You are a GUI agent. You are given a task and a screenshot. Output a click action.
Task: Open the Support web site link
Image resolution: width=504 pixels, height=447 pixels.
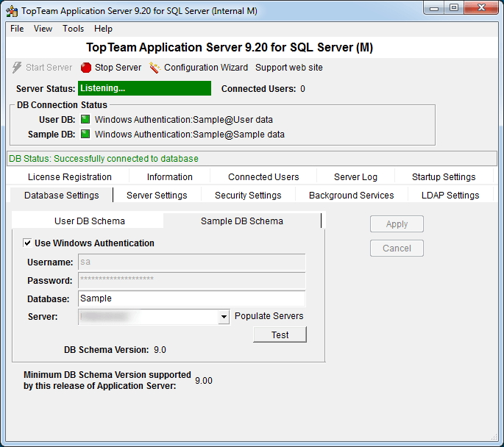[288, 68]
